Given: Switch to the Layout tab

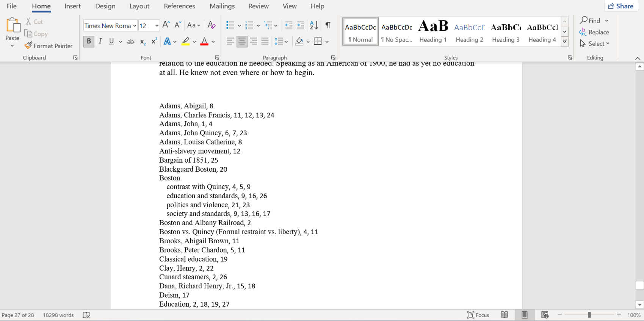Looking at the screenshot, I should (x=139, y=6).
